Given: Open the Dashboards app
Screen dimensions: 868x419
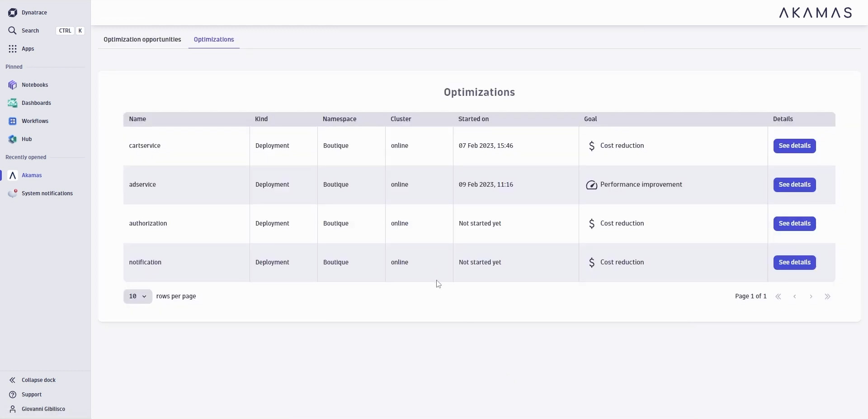Looking at the screenshot, I should pos(36,103).
